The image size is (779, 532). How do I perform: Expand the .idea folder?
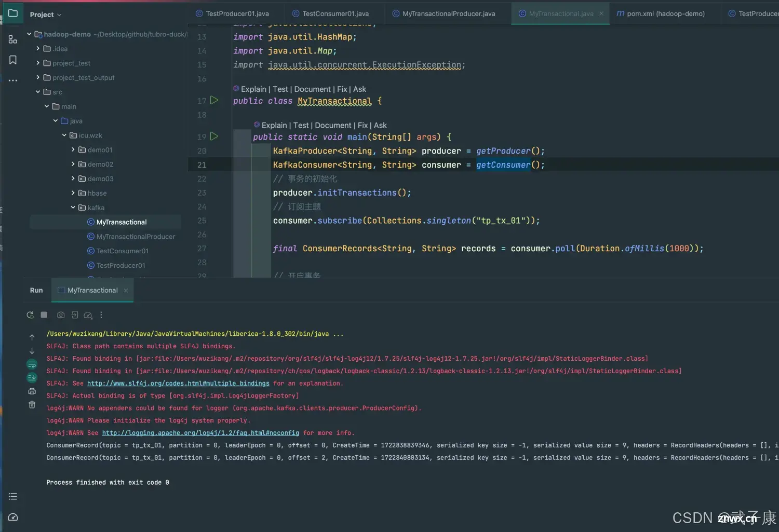pyautogui.click(x=38, y=49)
